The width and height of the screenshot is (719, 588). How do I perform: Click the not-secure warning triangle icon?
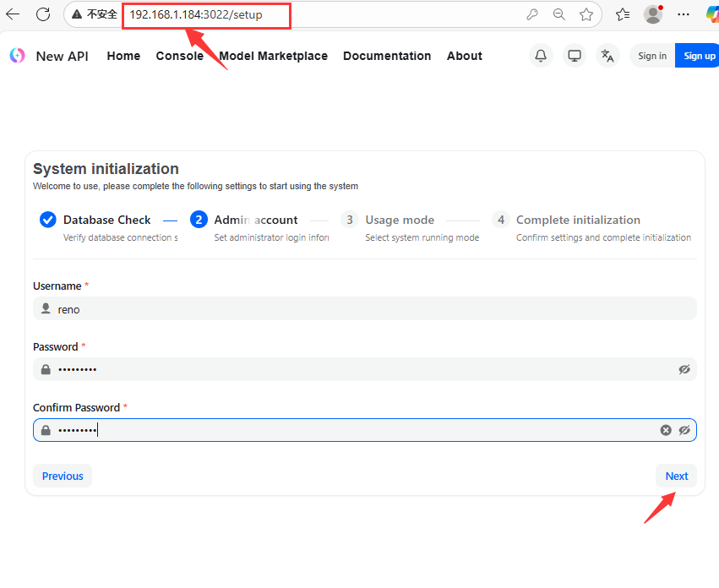click(x=77, y=14)
